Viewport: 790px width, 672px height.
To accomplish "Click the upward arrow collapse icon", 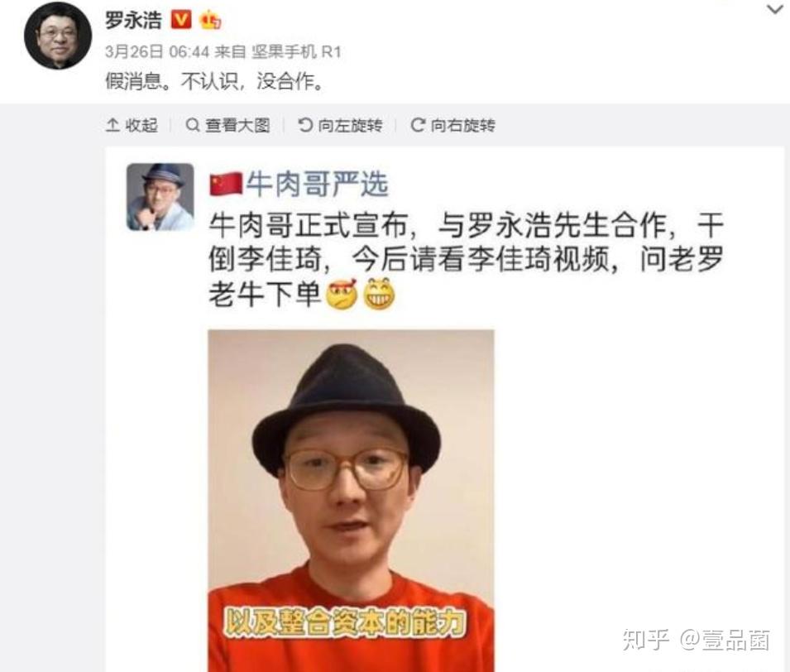I will 113,125.
